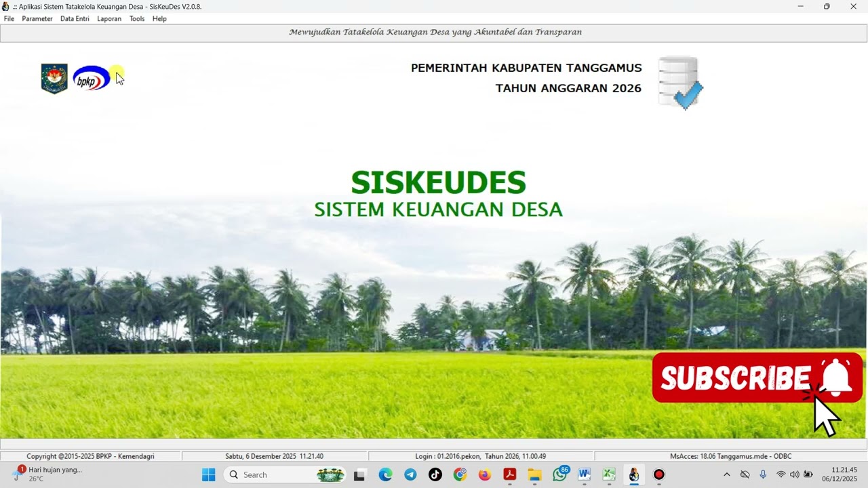Click the Kemendagri emblem logo
This screenshot has height=488, width=868.
click(x=54, y=79)
